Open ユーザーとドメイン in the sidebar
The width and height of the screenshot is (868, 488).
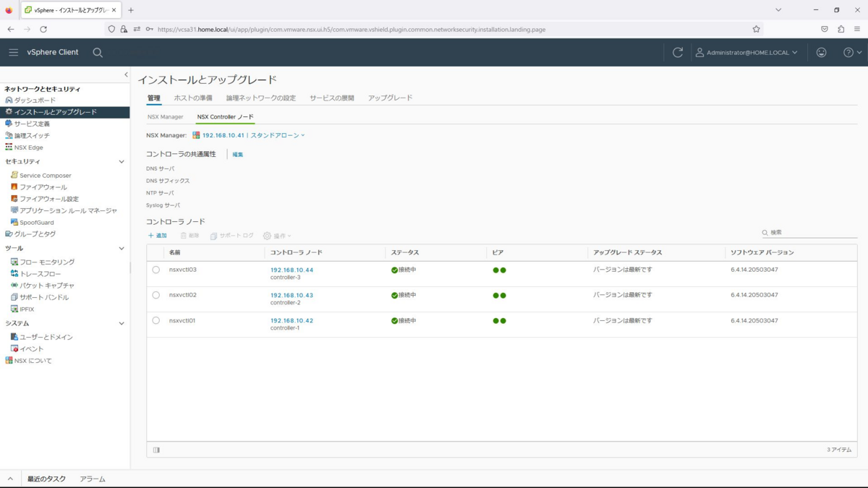point(46,337)
